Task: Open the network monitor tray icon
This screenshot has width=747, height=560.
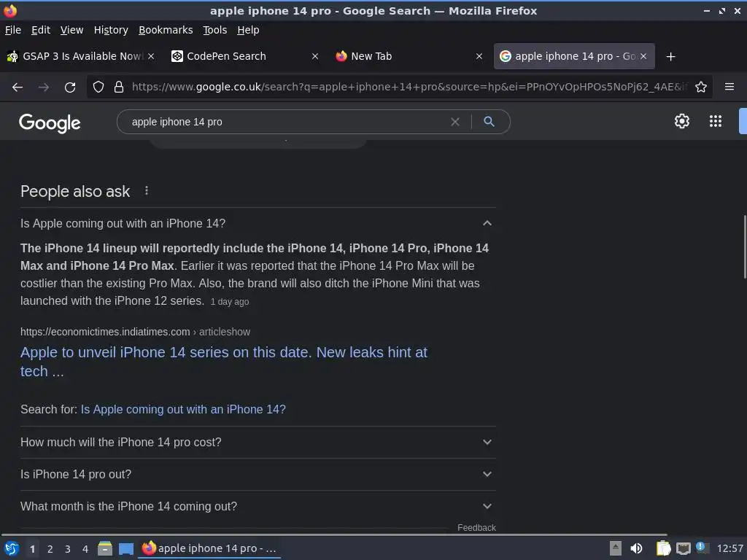Action: [x=683, y=548]
